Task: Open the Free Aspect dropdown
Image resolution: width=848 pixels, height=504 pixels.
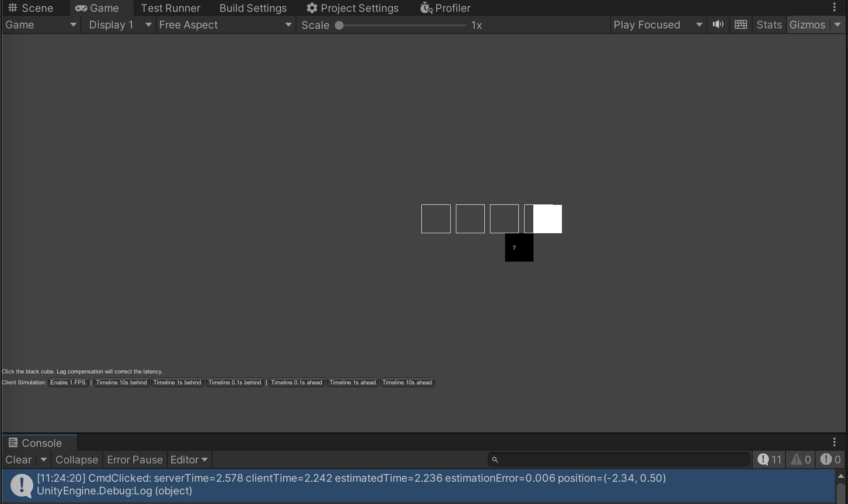Action: pyautogui.click(x=225, y=25)
